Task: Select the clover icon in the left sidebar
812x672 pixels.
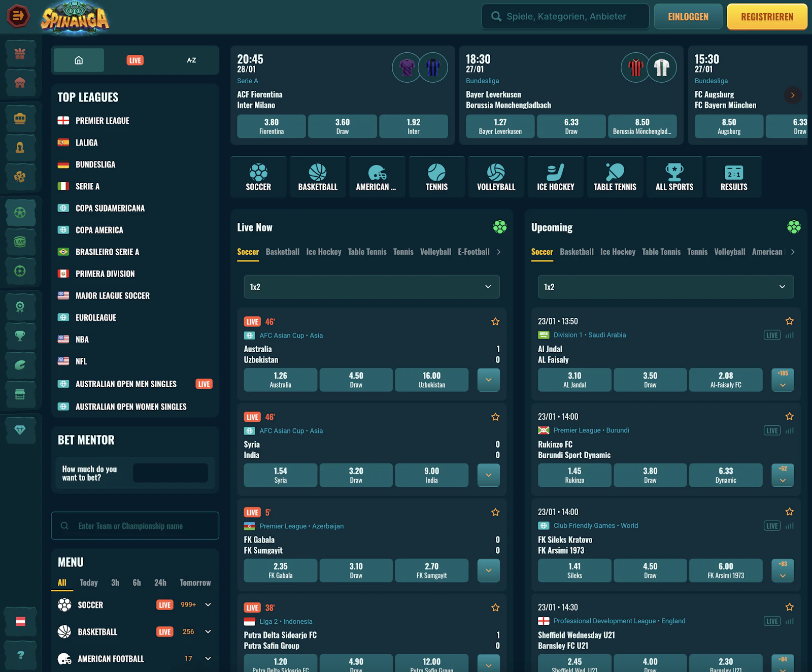Action: coord(20,177)
